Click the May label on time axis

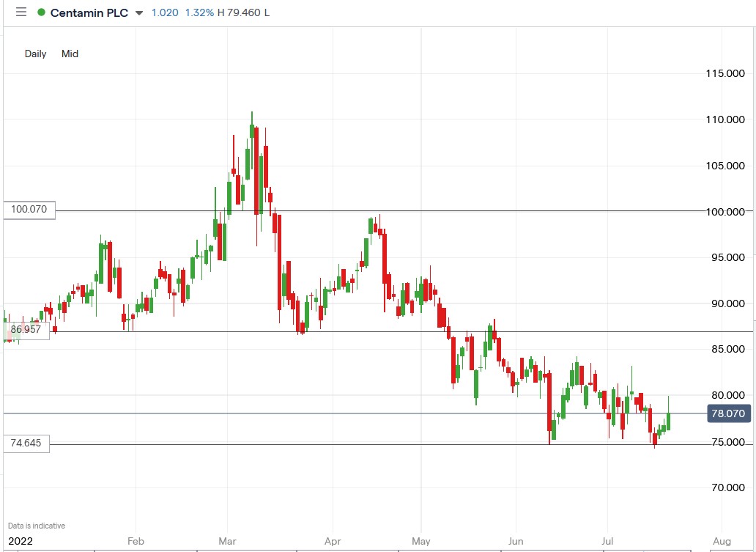click(x=421, y=541)
